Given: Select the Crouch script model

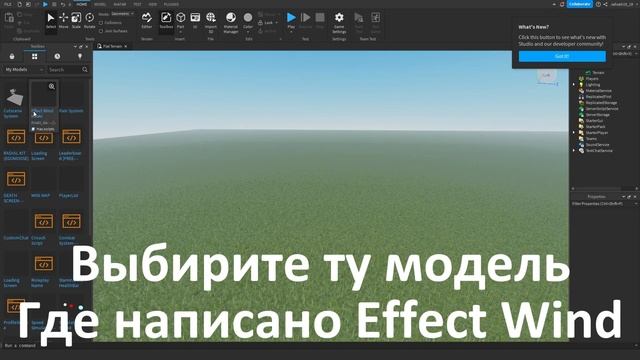Looking at the screenshot, I should click(x=43, y=221).
